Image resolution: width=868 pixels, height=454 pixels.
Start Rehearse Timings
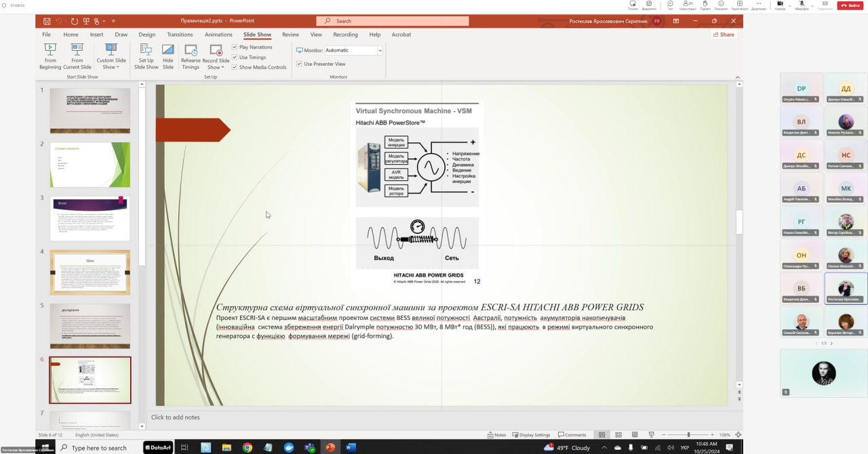[191, 56]
